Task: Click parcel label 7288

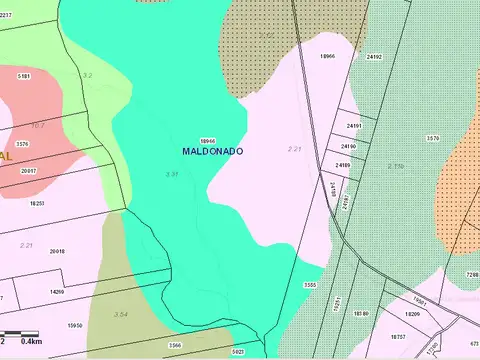Action: pyautogui.click(x=472, y=275)
